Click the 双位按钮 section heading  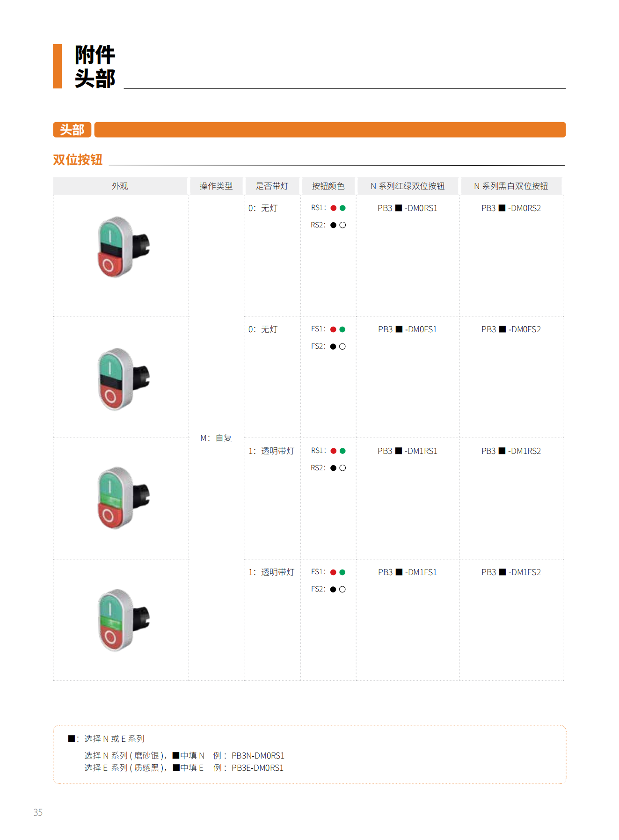pyautogui.click(x=78, y=160)
